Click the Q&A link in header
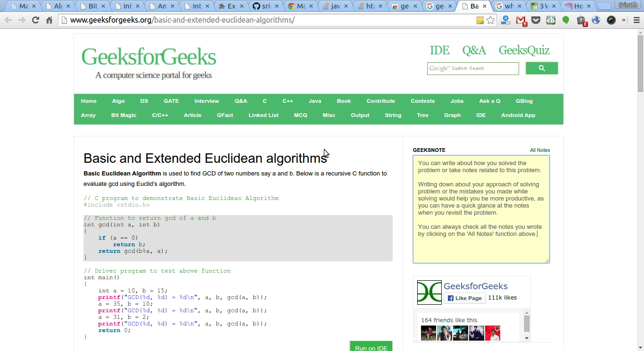This screenshot has height=351, width=644. coord(474,50)
